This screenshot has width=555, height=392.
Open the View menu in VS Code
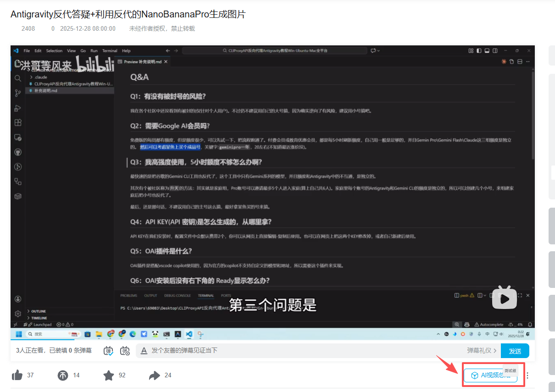pos(72,51)
